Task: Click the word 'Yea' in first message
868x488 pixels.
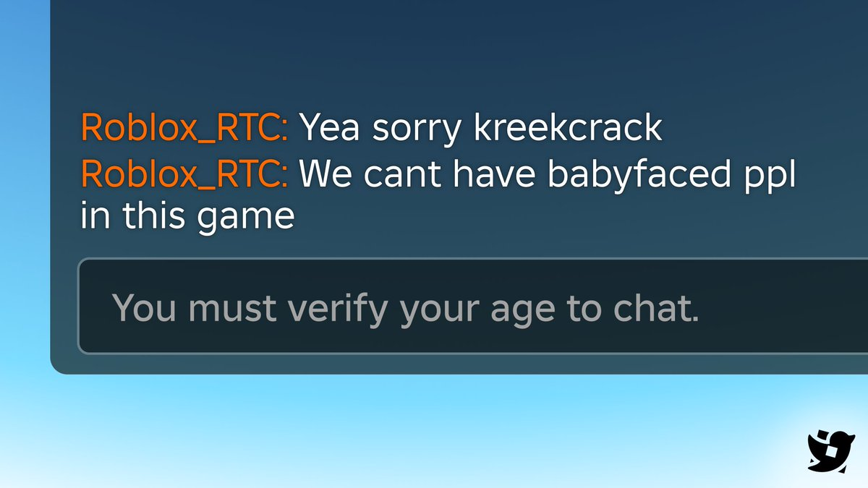Action: click(x=329, y=129)
